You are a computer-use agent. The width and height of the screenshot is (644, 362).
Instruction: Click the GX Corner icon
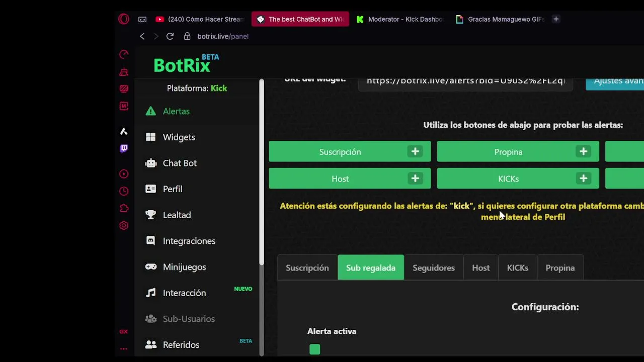point(124,332)
